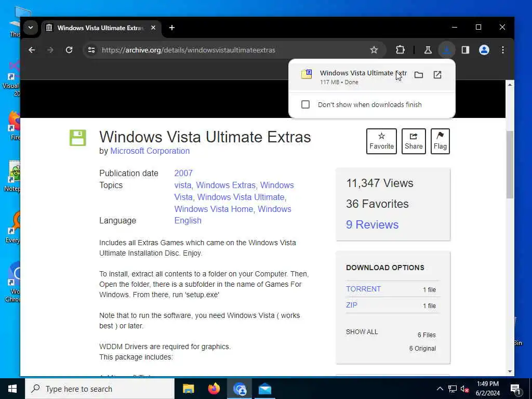
Task: Click "36 Favorites" text
Action: click(x=377, y=204)
